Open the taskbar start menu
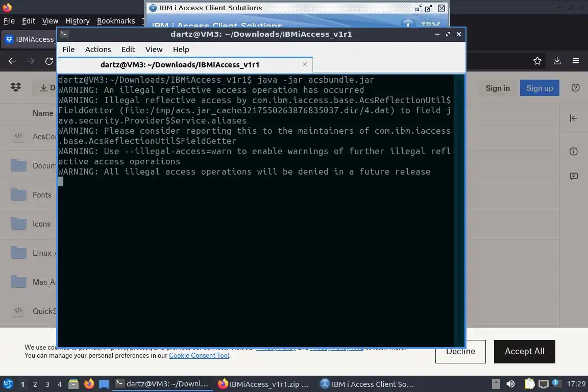The image size is (588, 392). tap(8, 384)
